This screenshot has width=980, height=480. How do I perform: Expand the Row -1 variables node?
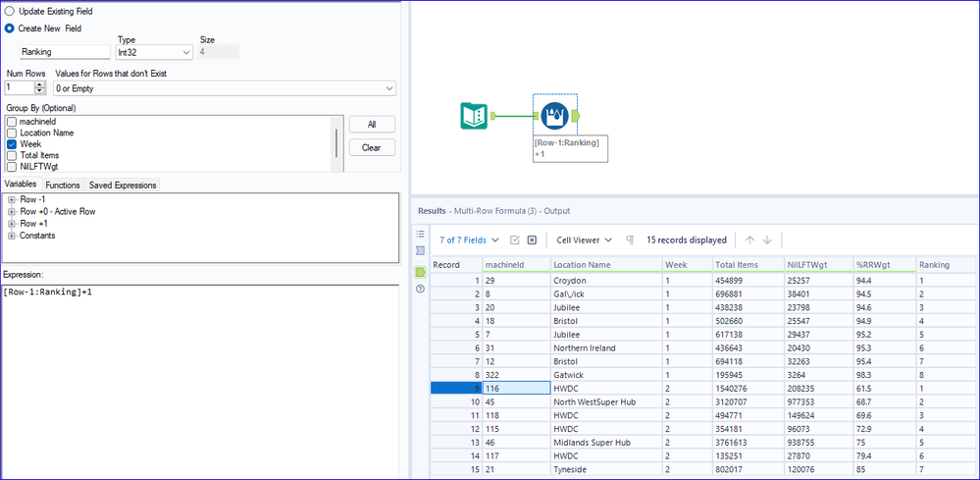pyautogui.click(x=11, y=199)
